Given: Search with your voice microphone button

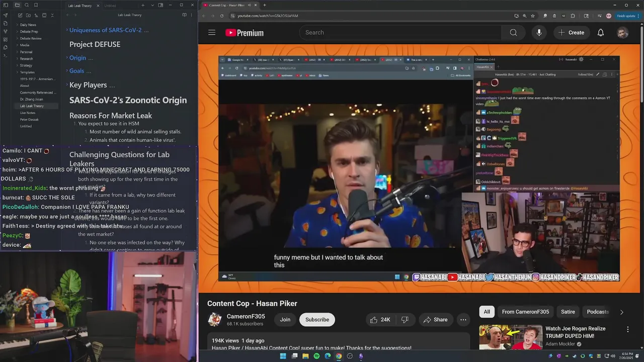Looking at the screenshot, I should coord(539,33).
